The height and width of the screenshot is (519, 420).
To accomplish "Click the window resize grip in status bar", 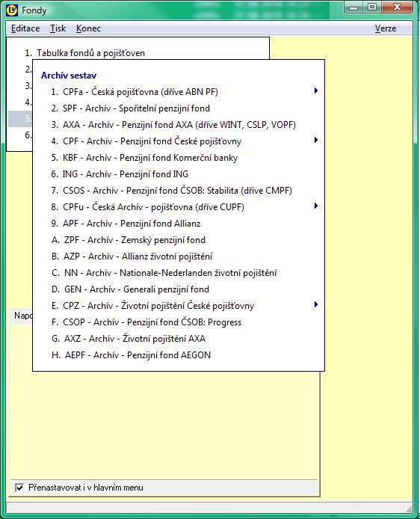I will 409,509.
